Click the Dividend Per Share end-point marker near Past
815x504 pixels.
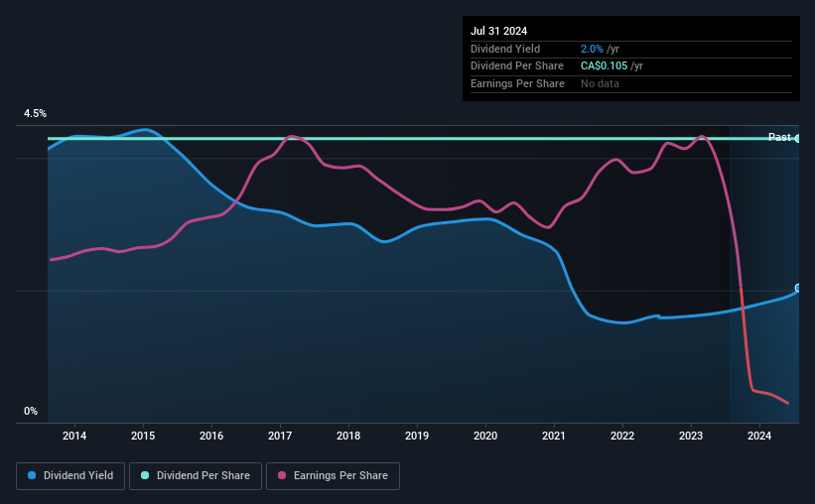(797, 139)
